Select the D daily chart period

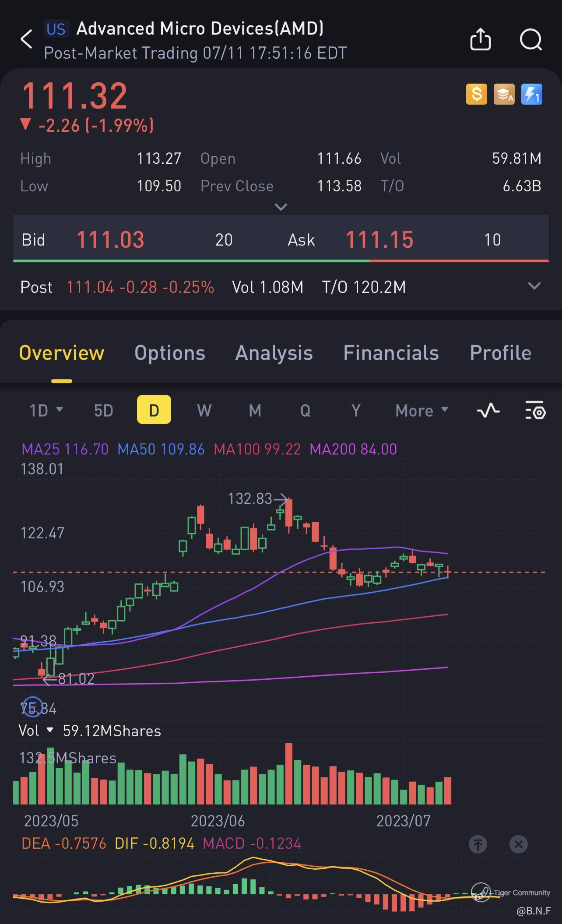tap(154, 410)
